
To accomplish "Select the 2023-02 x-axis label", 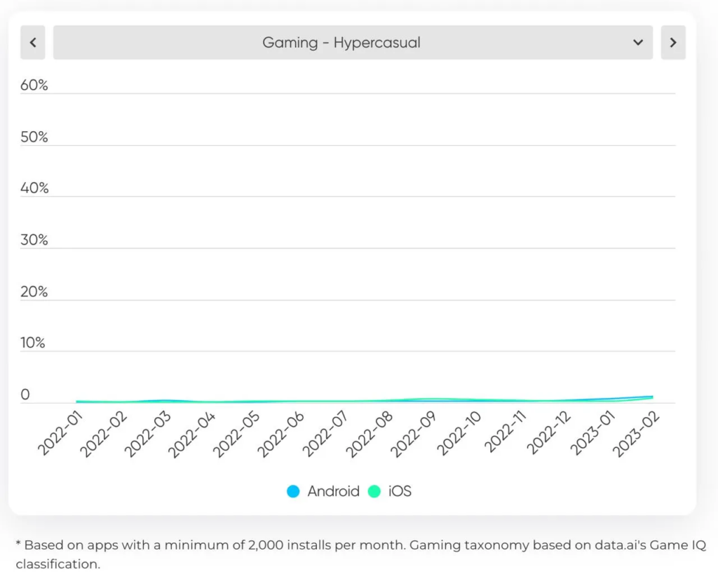I will tap(634, 435).
